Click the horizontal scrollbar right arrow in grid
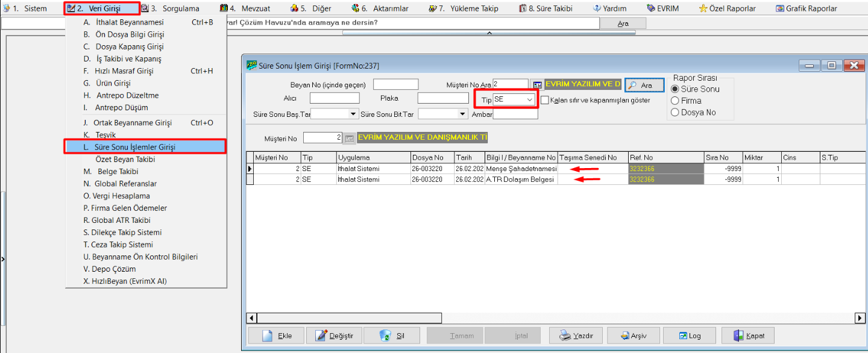The image size is (868, 353). tap(860, 317)
